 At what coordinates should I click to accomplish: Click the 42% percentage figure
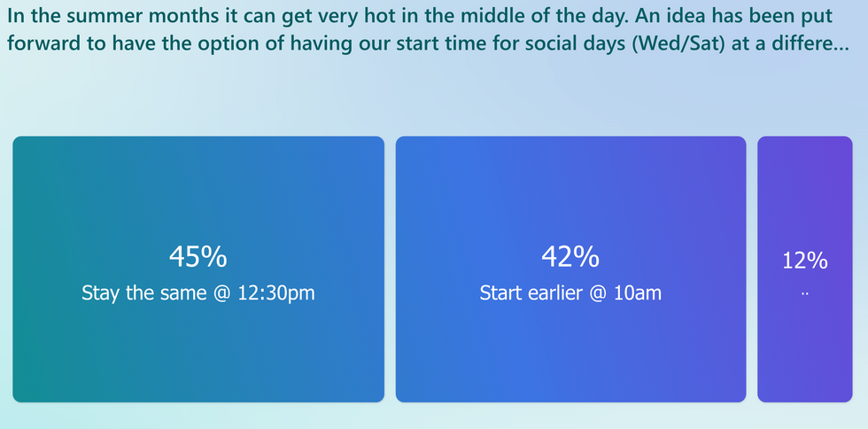coord(570,257)
